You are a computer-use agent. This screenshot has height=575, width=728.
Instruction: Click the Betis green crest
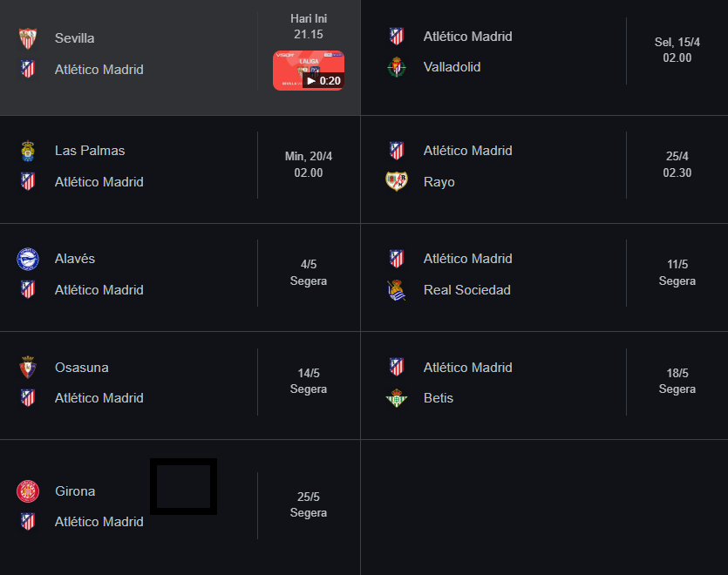coord(397,398)
